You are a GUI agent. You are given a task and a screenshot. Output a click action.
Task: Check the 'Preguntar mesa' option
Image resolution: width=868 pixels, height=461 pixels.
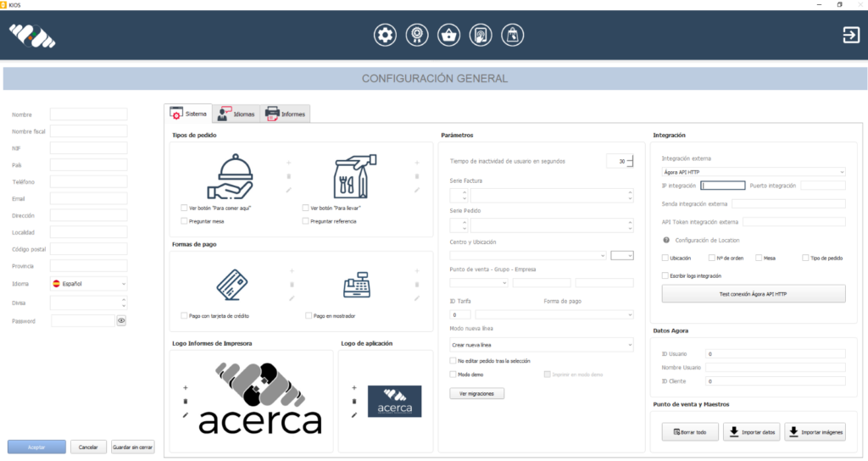pos(184,221)
